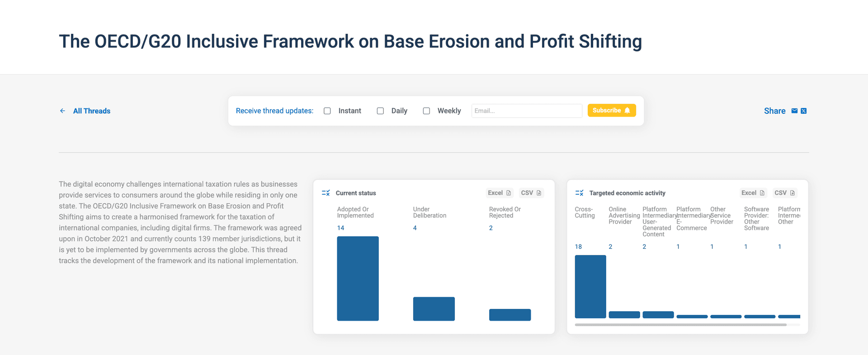This screenshot has width=868, height=355.
Task: Export Targeted economic activity as CSV
Action: pos(784,193)
